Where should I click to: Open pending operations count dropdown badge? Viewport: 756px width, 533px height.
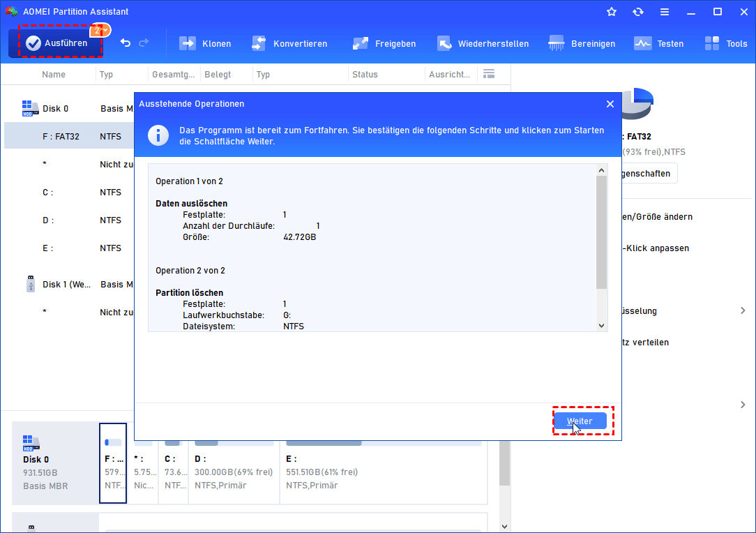[x=100, y=31]
